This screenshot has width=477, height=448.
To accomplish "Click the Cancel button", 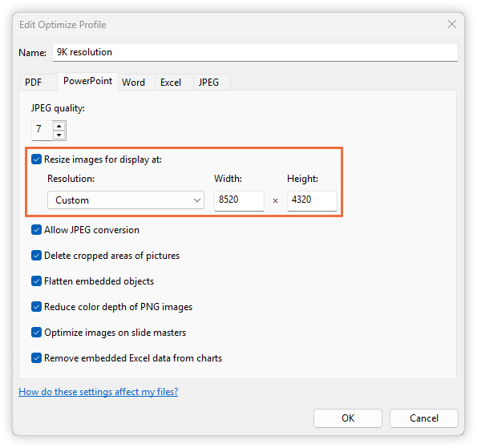I will (x=424, y=418).
